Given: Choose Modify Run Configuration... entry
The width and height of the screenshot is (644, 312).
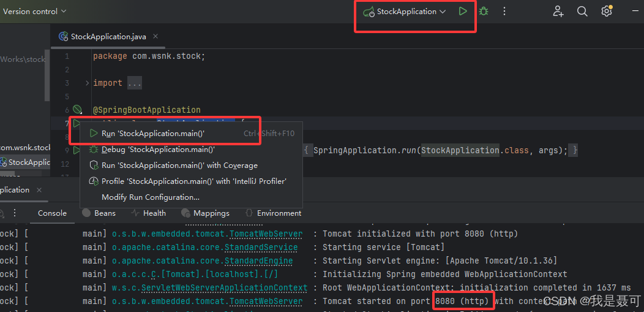Looking at the screenshot, I should [192, 197].
